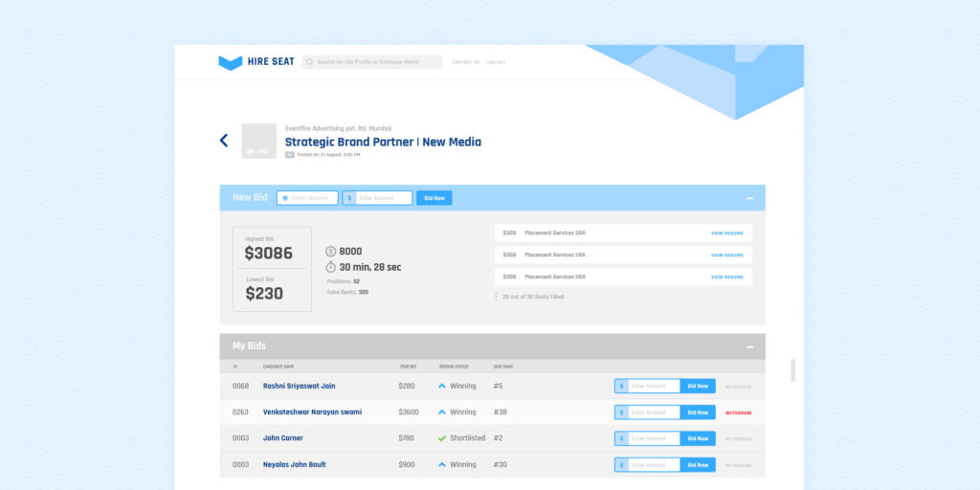Click the Candidate Name column header

[278, 367]
